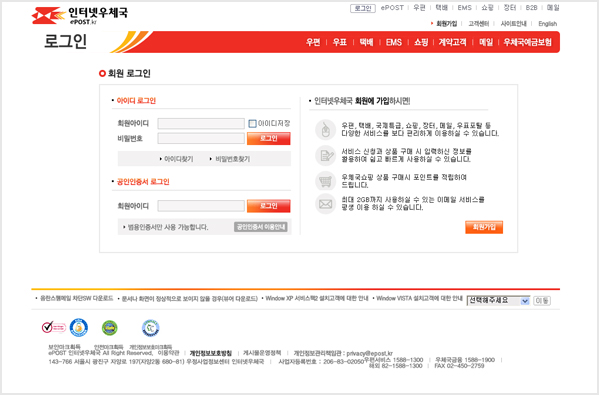Click the green round certification badge in footer
The image size is (599, 395).
[x=110, y=328]
